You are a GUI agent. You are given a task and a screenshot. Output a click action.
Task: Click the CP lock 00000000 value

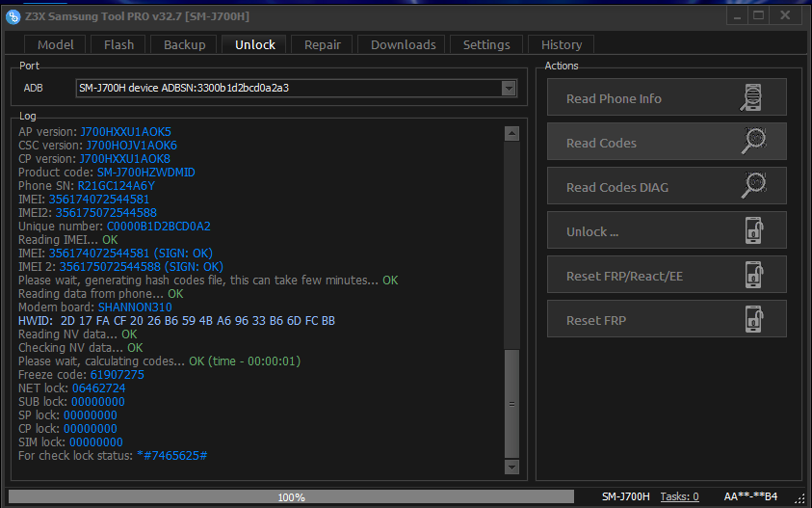(x=91, y=429)
